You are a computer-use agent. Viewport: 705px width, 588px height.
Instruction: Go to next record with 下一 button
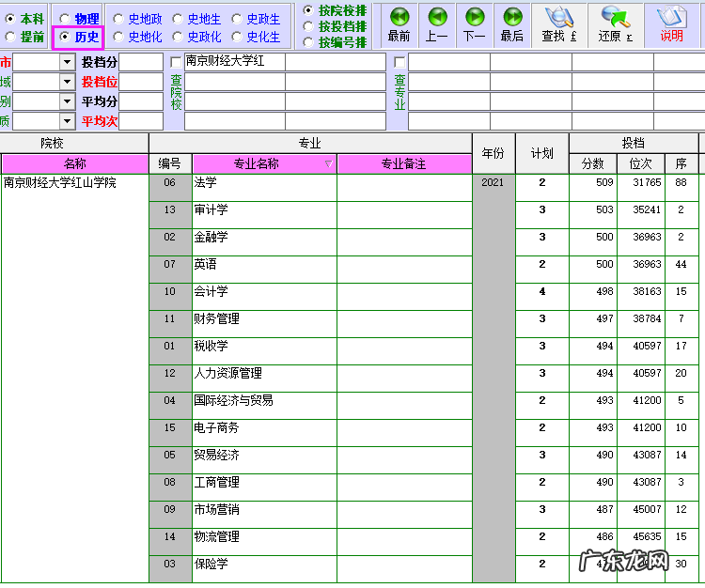point(475,25)
